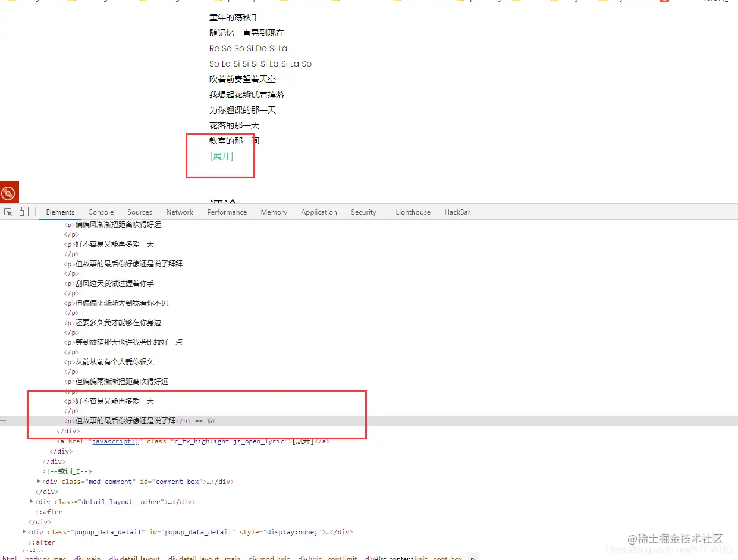Select the Performance tab
Image resolution: width=738 pixels, height=560 pixels.
tap(227, 212)
